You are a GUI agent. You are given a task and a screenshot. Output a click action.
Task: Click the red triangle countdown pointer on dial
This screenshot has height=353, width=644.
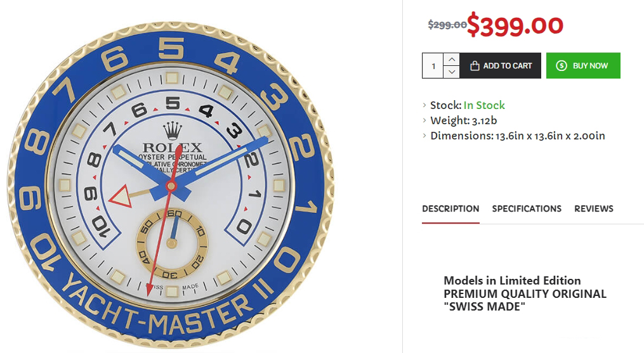(121, 196)
